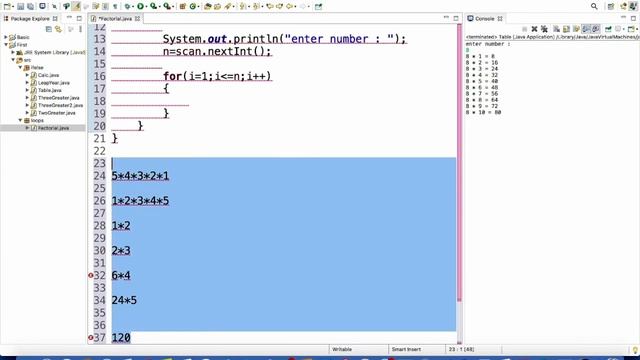Select TwoGreater.java in Package Explorer
Viewport: 640px width, 360px height.
click(x=57, y=113)
